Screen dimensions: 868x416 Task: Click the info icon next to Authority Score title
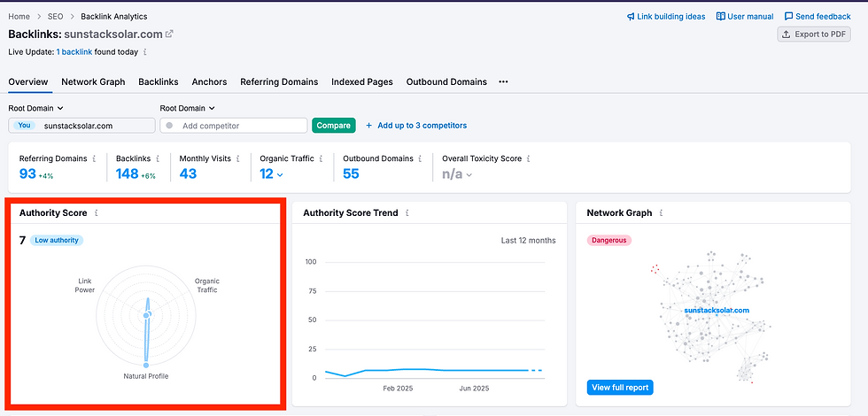pyautogui.click(x=97, y=212)
